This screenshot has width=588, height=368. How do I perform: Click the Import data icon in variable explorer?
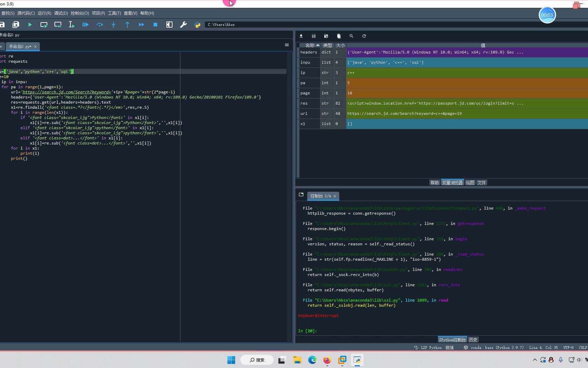(301, 36)
